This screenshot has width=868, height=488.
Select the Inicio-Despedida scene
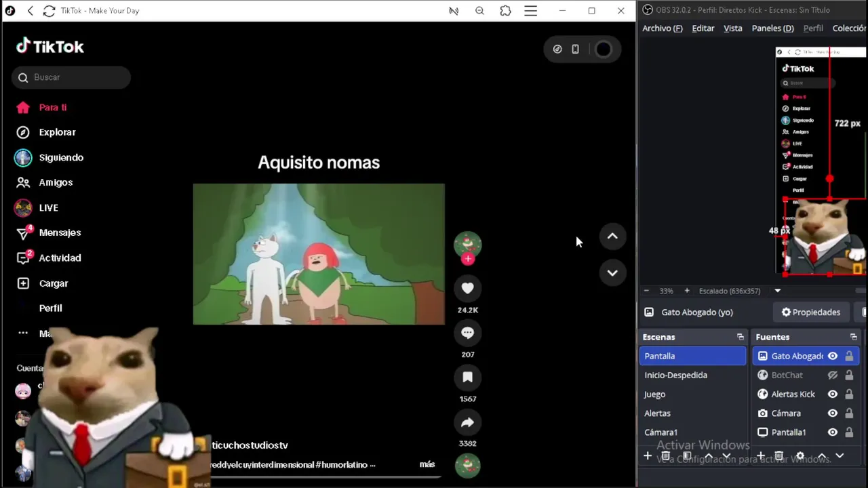pyautogui.click(x=692, y=375)
